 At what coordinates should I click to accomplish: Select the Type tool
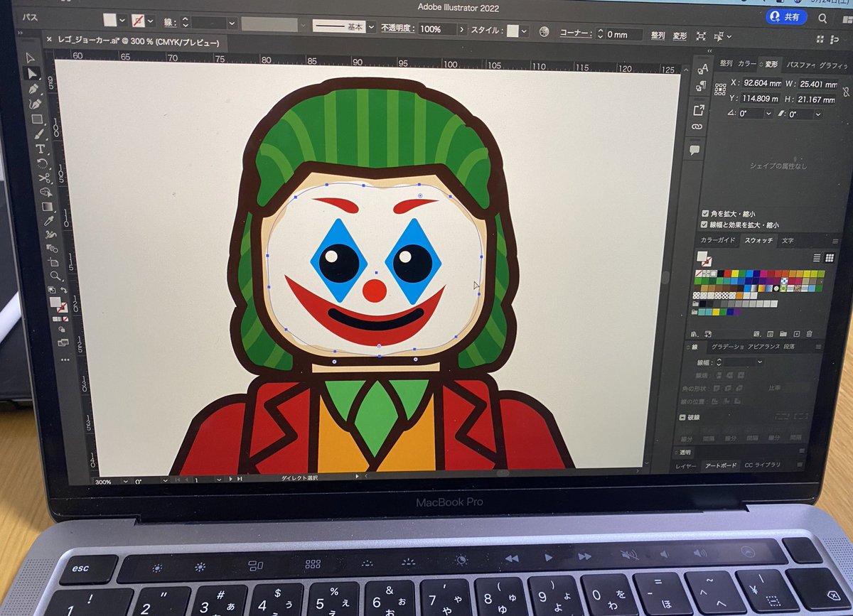click(x=41, y=148)
